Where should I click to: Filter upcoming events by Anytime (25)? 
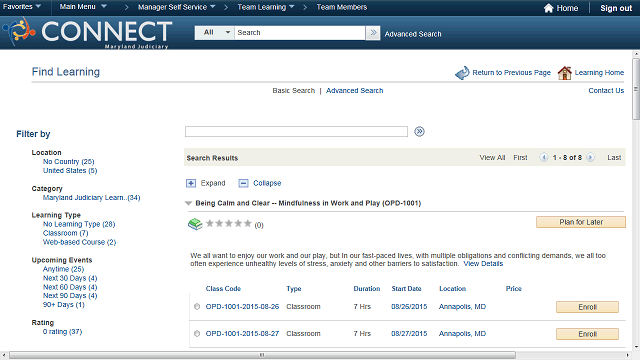(63, 269)
